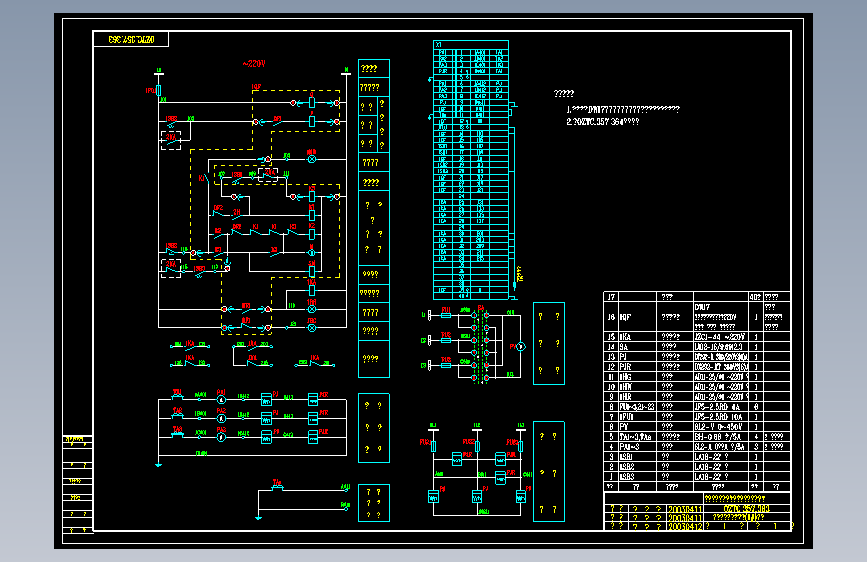Click the JZC1-44 ~220V specification cell
This screenshot has width=867, height=562.
[720, 336]
